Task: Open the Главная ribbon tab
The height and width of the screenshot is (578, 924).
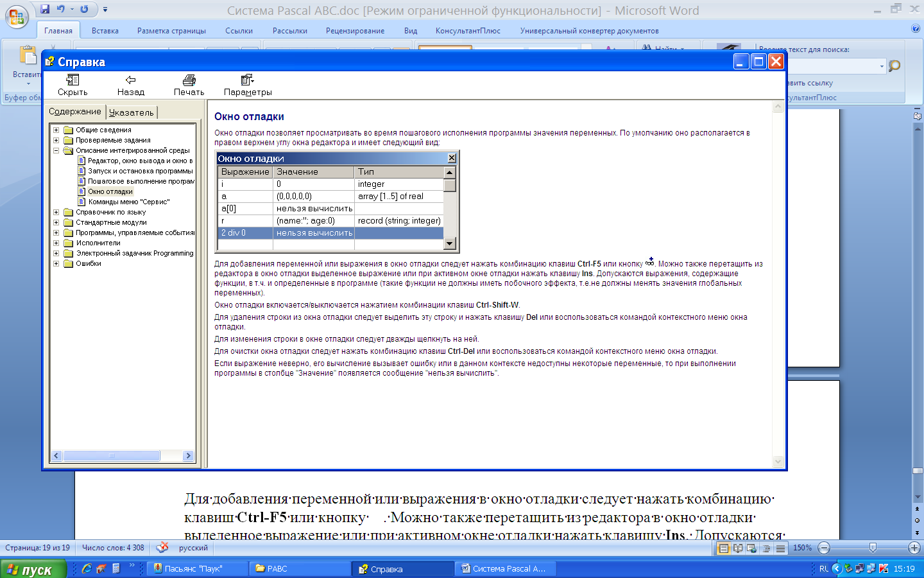Action: 58,30
